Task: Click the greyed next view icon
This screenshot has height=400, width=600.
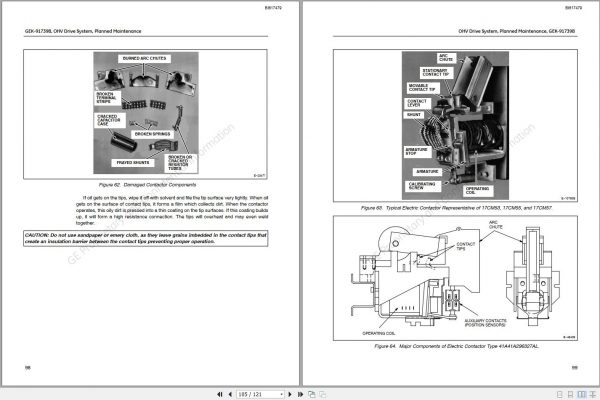Action: (323, 394)
